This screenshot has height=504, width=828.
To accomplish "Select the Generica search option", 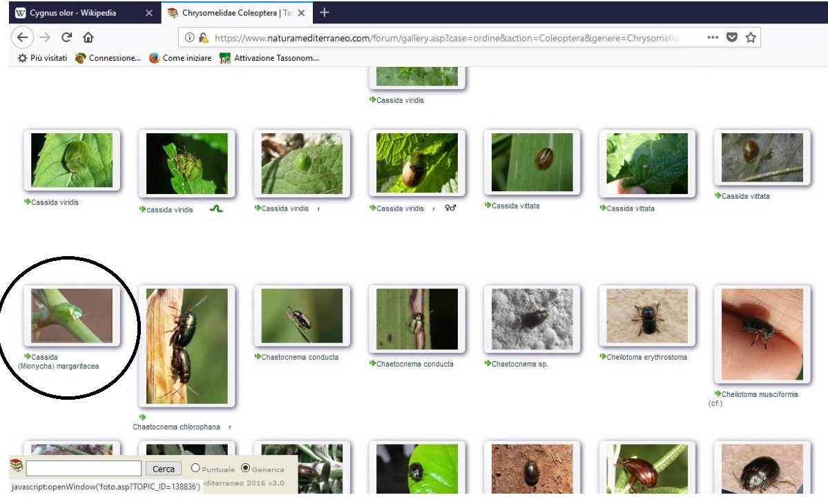I will point(246,468).
